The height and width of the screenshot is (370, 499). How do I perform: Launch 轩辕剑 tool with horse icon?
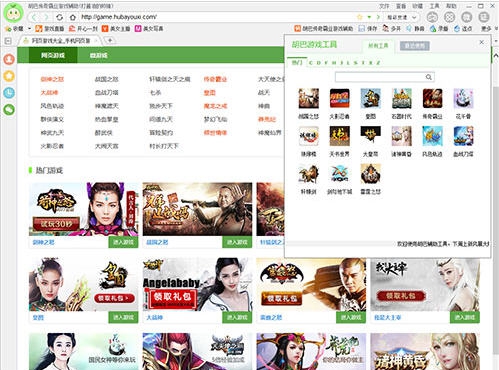click(308, 173)
